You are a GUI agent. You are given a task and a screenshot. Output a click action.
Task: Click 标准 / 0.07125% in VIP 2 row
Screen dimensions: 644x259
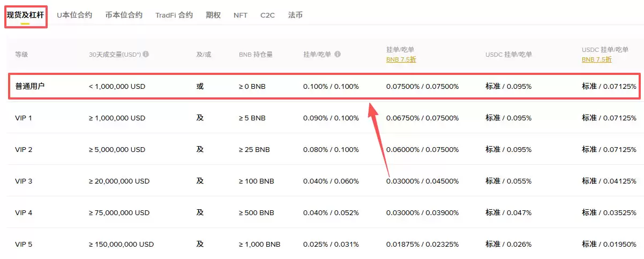[x=609, y=149]
